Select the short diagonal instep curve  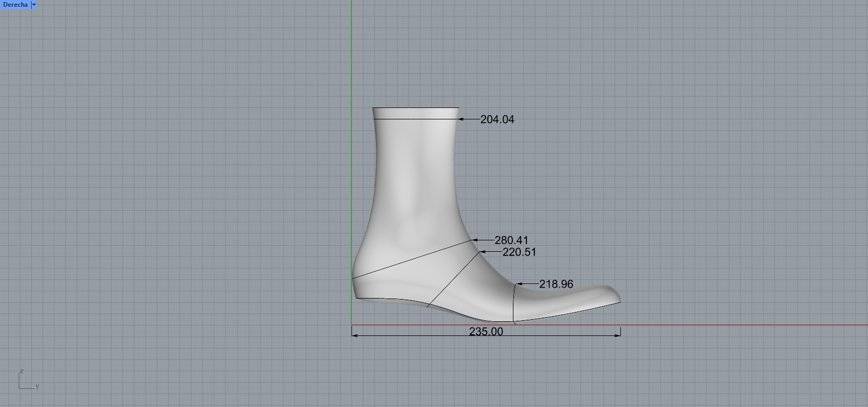coord(452,280)
